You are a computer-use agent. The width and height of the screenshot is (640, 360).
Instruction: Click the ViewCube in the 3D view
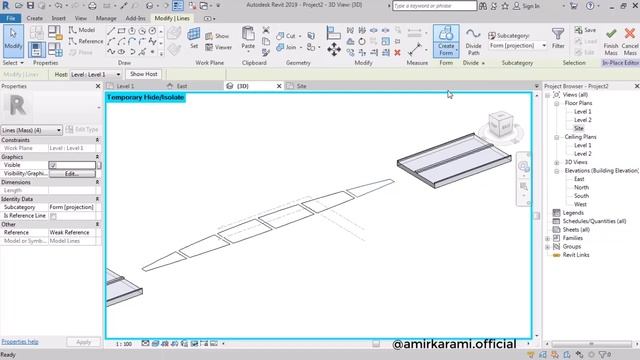pos(501,125)
